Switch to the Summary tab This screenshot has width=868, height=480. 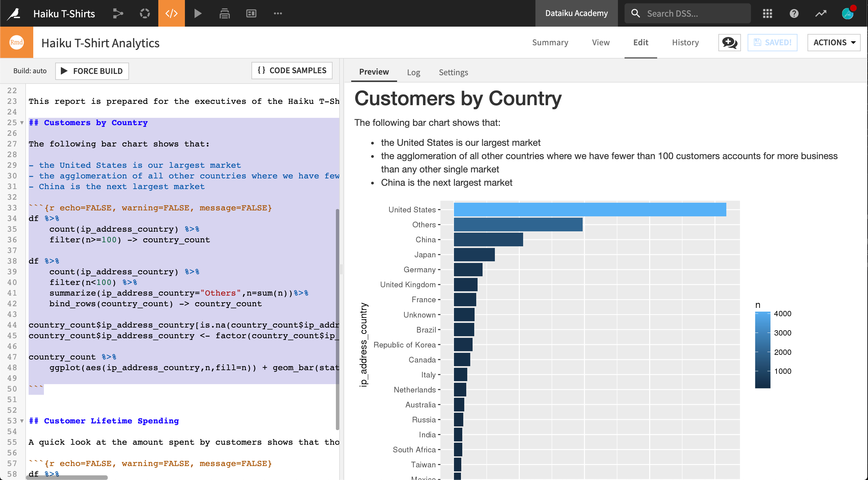(550, 43)
